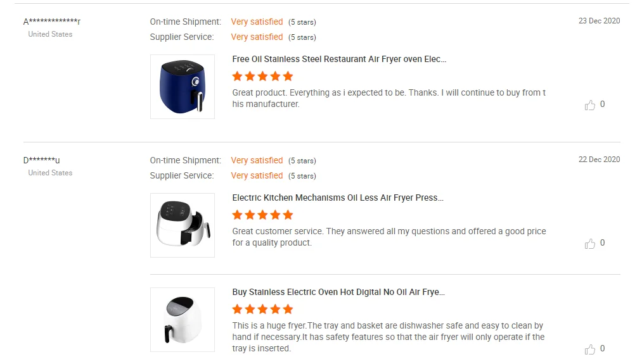Viewport: 642px width, 364px height.
Task: Click the 22 Dec 2020 review date
Action: (x=599, y=160)
